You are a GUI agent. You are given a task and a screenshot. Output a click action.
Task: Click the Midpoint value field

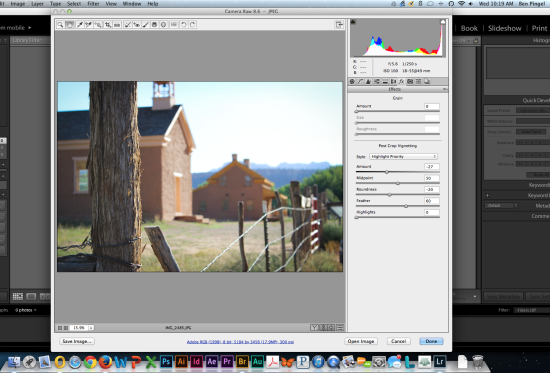pos(432,178)
